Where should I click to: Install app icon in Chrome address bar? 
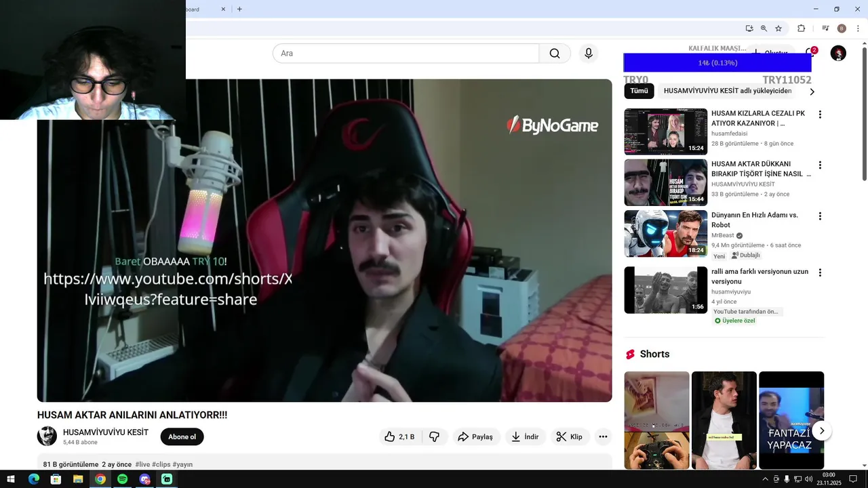click(749, 28)
